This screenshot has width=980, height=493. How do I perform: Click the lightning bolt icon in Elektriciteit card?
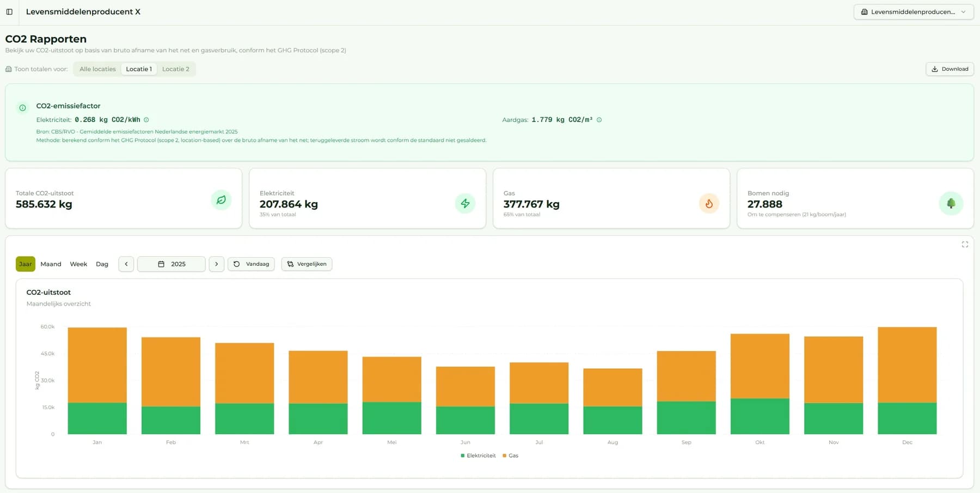pyautogui.click(x=465, y=203)
